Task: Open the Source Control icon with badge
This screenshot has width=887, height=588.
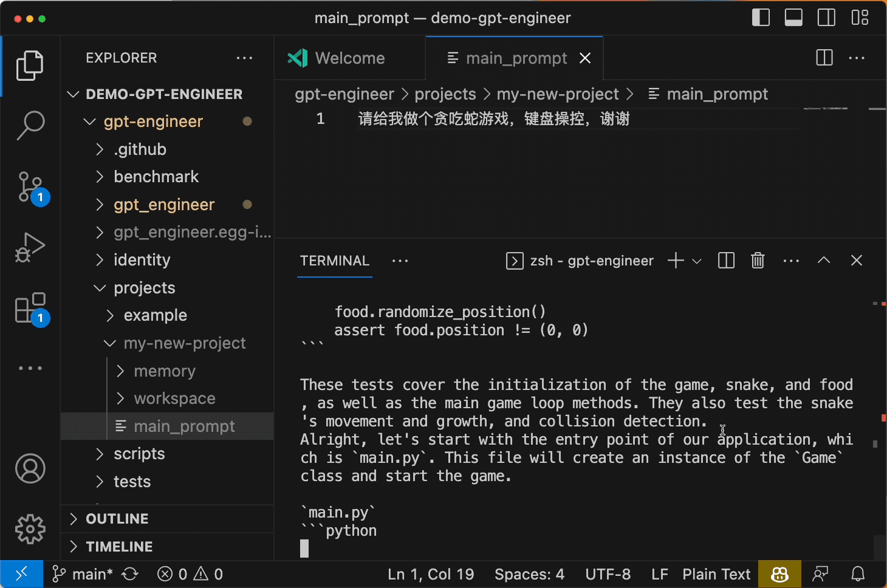Action: coord(30,186)
